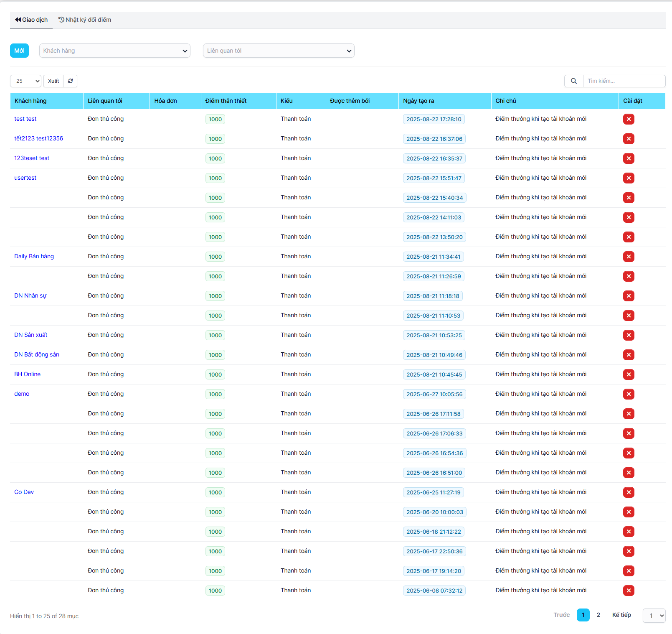Open the page selector dropdown at bottom right

tap(654, 615)
